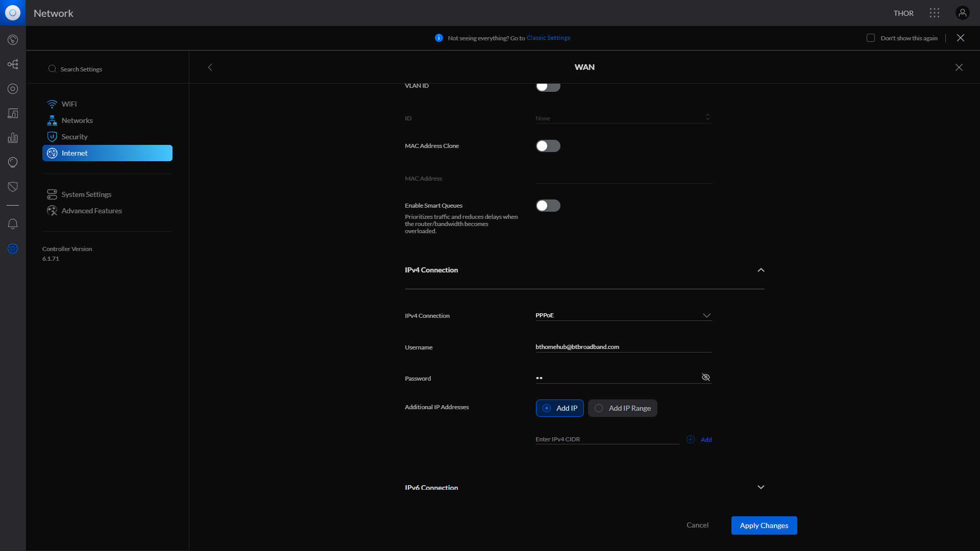Image resolution: width=980 pixels, height=551 pixels.
Task: Open Threat Management shield icon
Action: coord(13,186)
